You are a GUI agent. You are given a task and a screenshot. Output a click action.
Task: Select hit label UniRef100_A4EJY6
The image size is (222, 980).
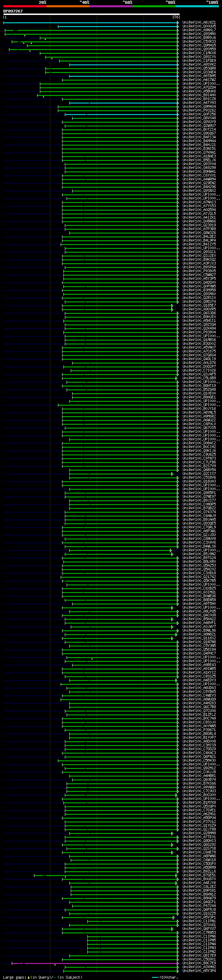pyautogui.click(x=199, y=883)
